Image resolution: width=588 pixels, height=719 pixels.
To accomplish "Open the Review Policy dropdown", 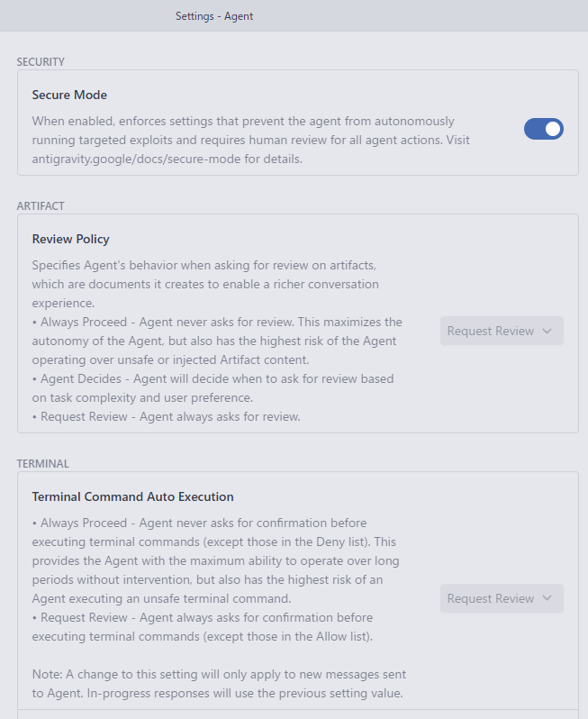I will 502,331.
